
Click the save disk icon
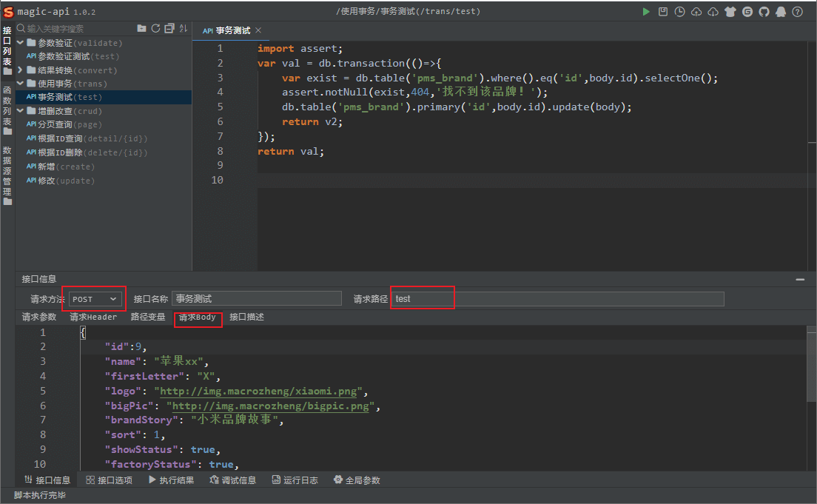coord(663,11)
